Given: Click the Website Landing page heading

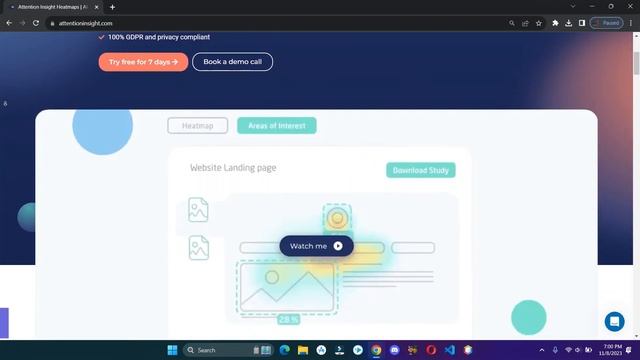Looking at the screenshot, I should click(233, 168).
